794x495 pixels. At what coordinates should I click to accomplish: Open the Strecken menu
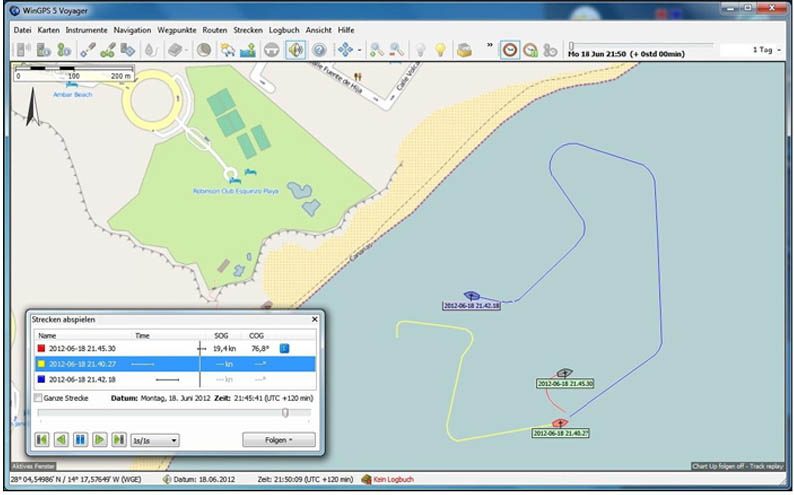[248, 30]
